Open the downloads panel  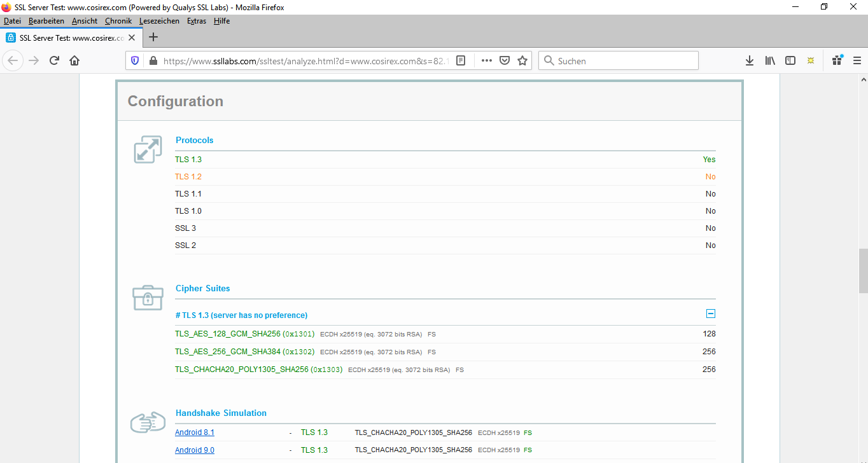tap(750, 60)
